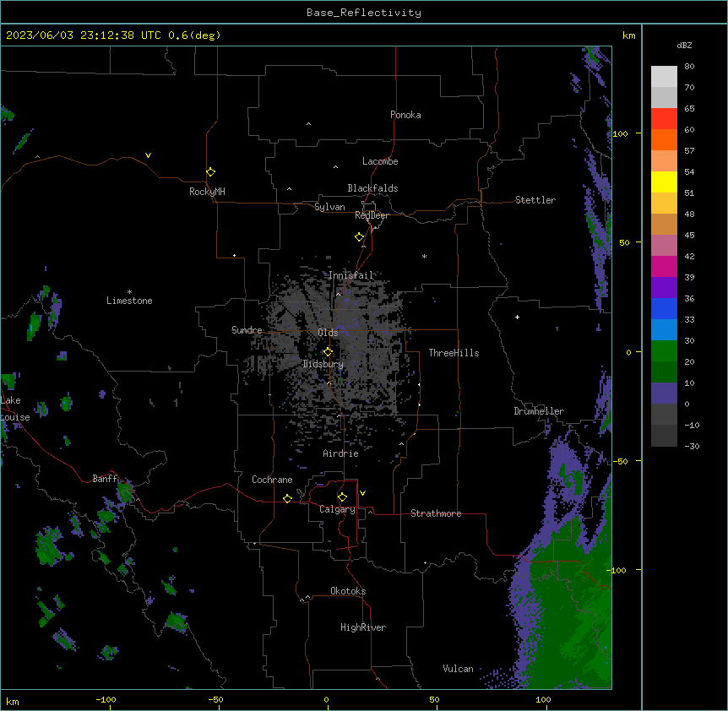Pick the royal blue swatch in dBZ legend

point(664,308)
